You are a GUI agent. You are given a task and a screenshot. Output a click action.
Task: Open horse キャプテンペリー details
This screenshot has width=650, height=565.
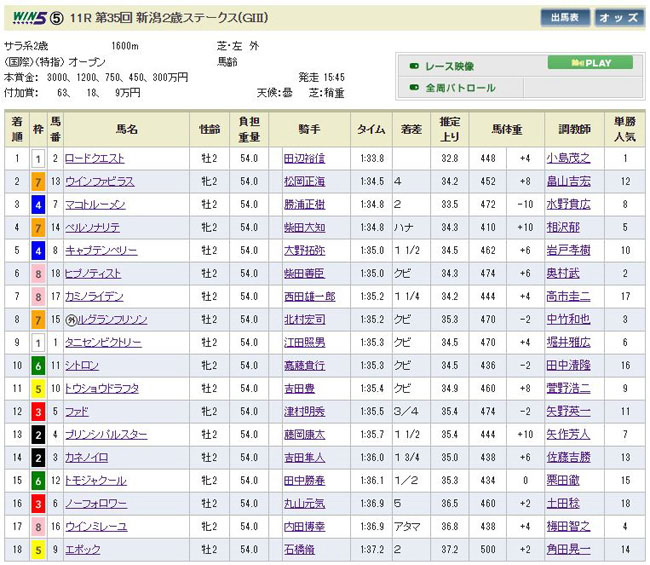99,250
